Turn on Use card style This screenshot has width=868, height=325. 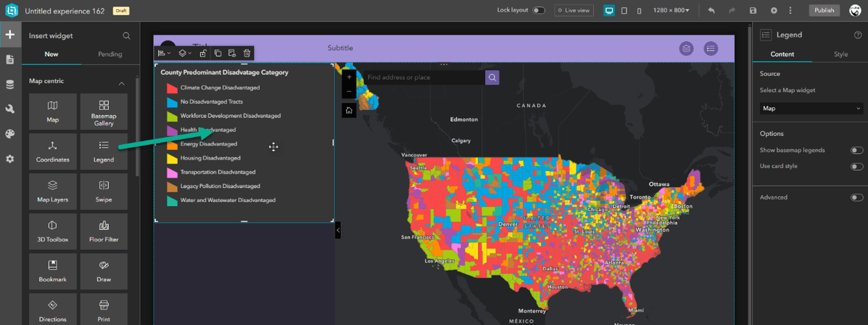pos(856,166)
